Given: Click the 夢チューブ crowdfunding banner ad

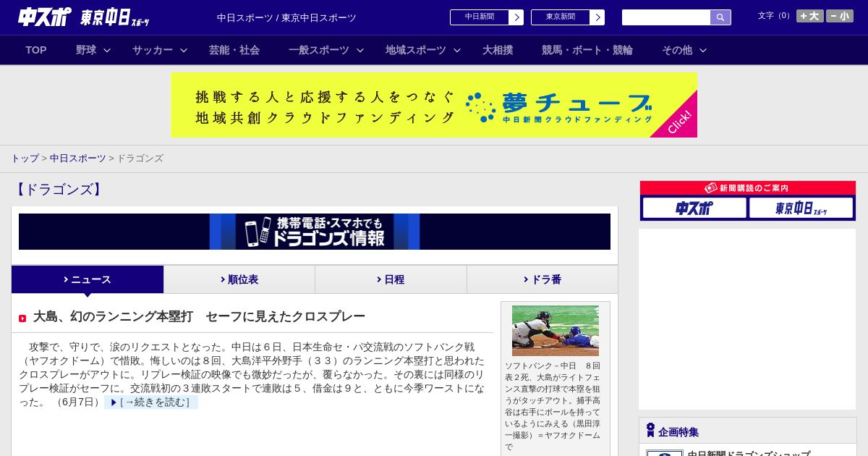Looking at the screenshot, I should pos(434,105).
